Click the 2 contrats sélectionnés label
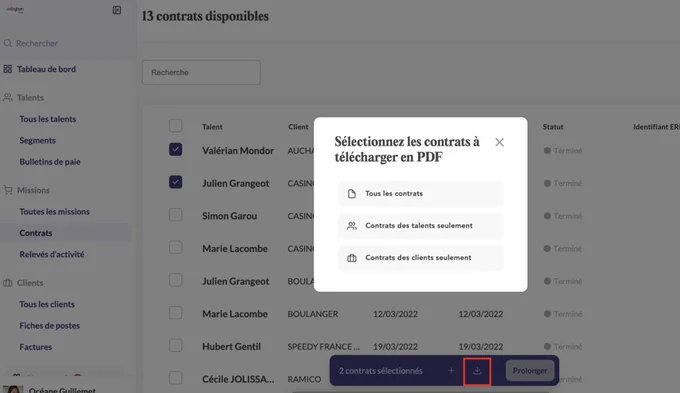The height and width of the screenshot is (393, 680). [x=381, y=371]
